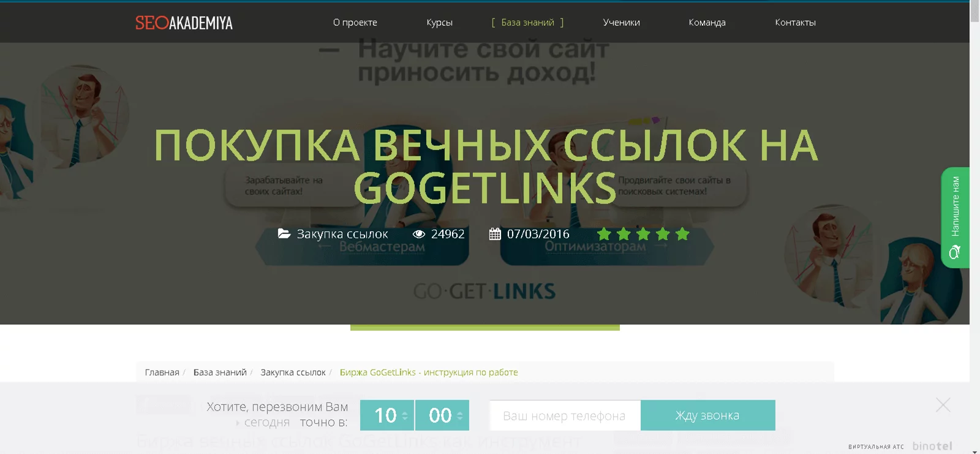Open the Закупка ссылок category link
The height and width of the screenshot is (454, 980).
342,234
